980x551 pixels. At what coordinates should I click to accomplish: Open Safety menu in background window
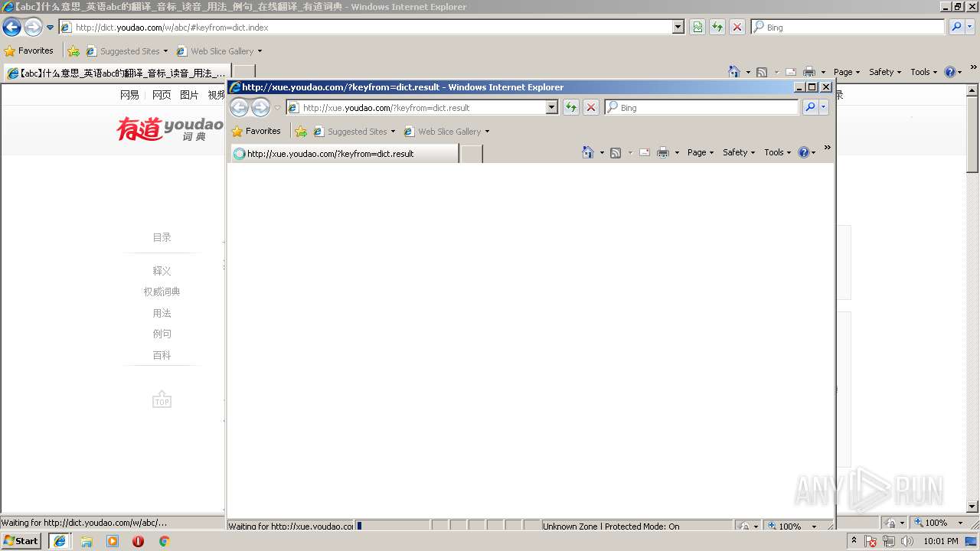pyautogui.click(x=884, y=72)
